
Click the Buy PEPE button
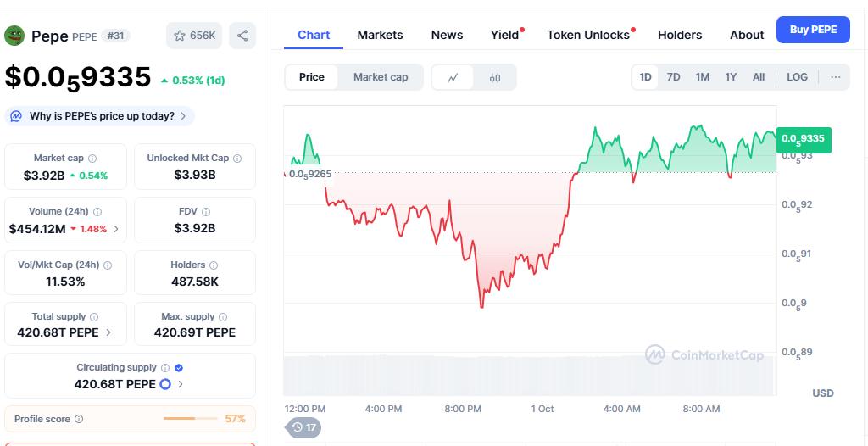[813, 30]
